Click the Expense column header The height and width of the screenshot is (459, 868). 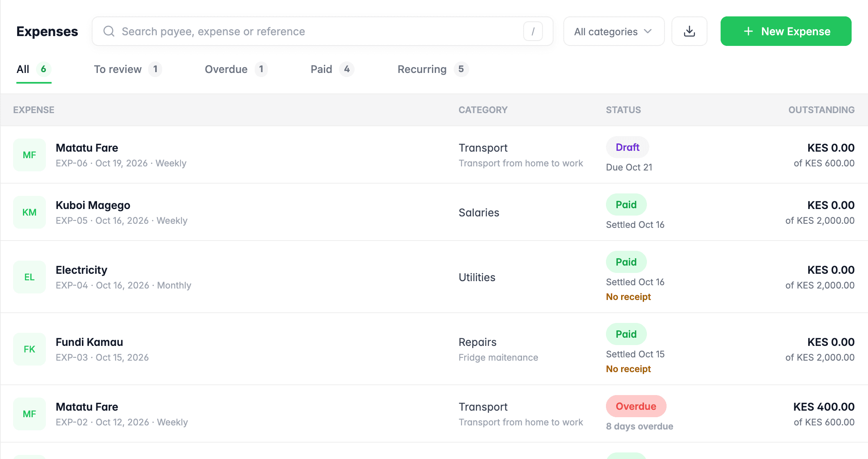click(x=34, y=110)
